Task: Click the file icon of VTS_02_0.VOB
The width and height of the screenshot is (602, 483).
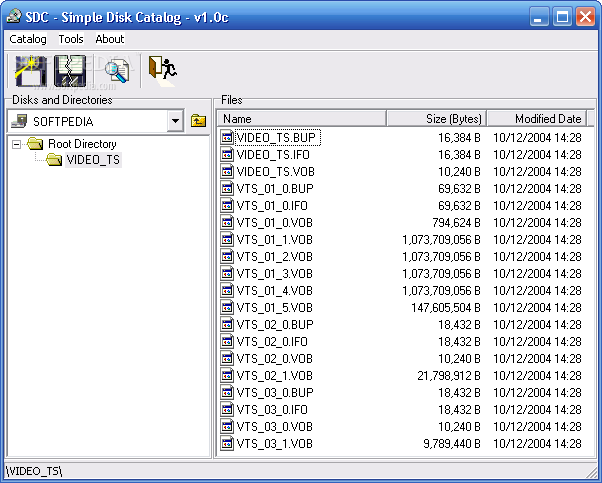Action: (227, 359)
